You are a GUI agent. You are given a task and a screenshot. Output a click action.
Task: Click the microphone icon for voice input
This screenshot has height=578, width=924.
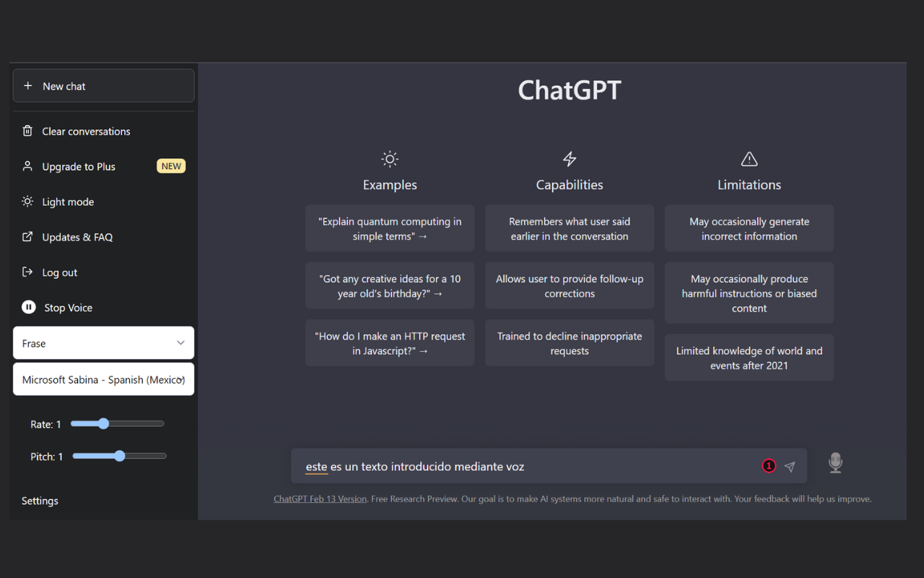(x=835, y=463)
